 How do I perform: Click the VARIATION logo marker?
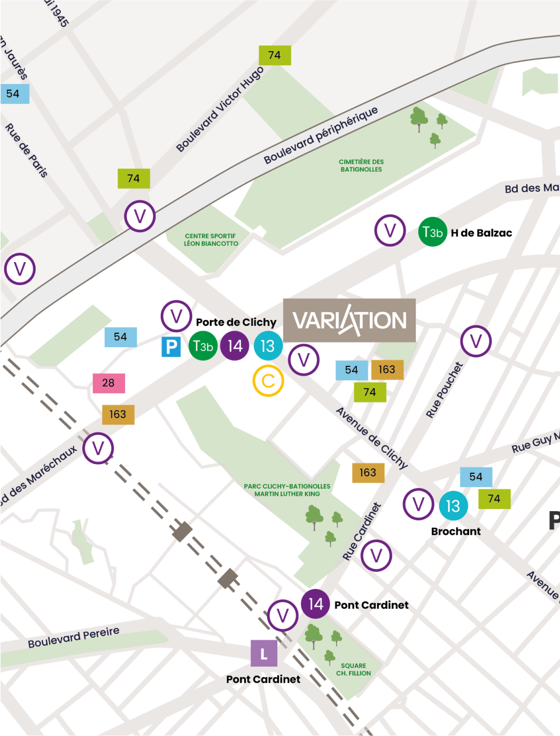point(349,320)
